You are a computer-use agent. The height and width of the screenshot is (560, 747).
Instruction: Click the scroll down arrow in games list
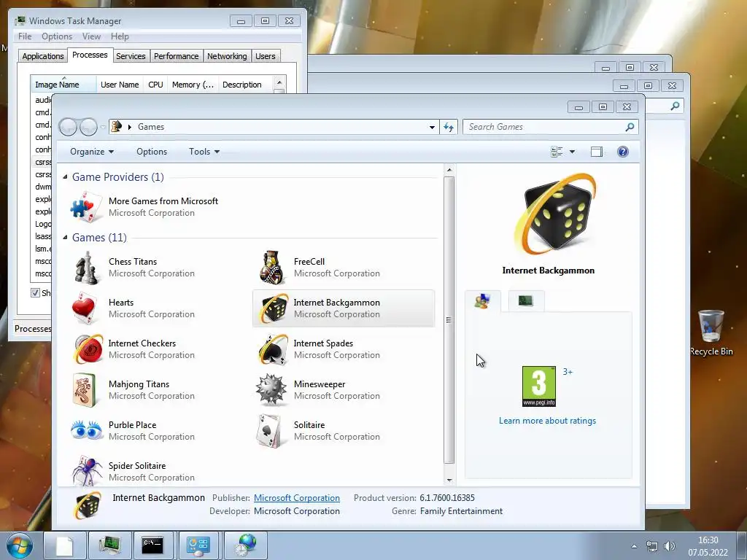[449, 481]
